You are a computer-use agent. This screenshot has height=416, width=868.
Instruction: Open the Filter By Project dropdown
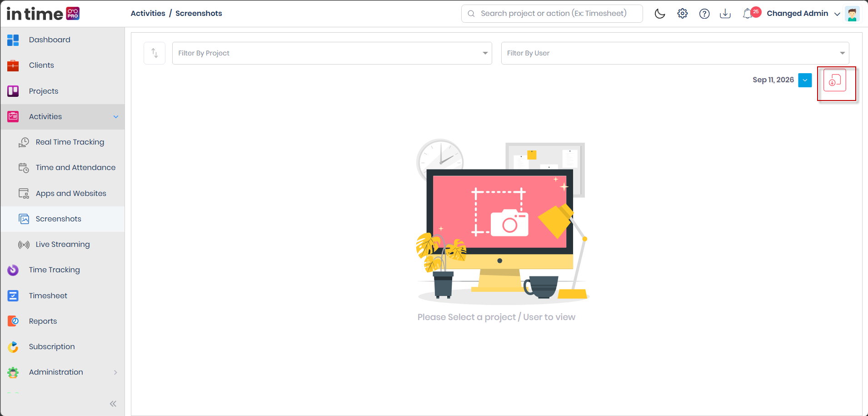(332, 53)
